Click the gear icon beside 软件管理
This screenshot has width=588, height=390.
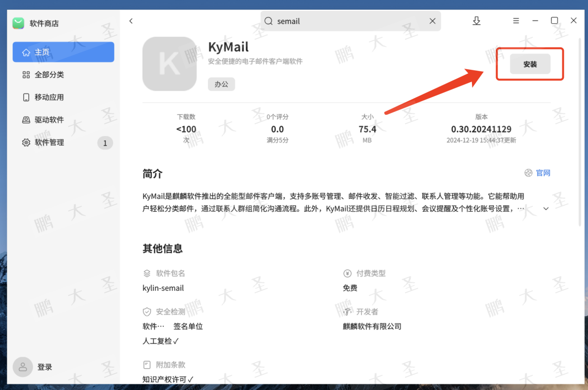tap(26, 143)
